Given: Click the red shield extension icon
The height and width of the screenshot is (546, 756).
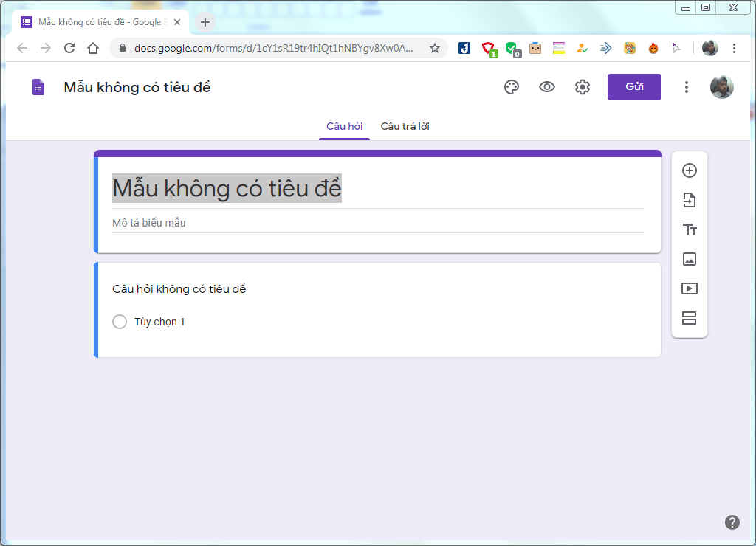Looking at the screenshot, I should click(489, 49).
